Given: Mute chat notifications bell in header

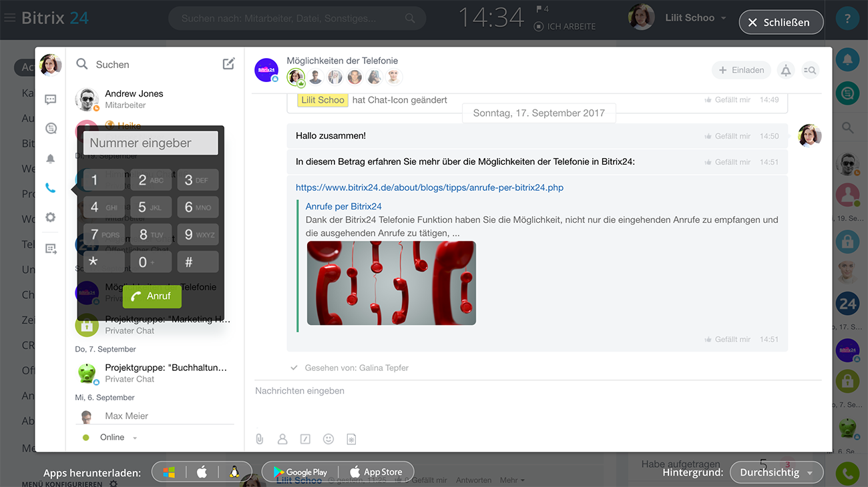Looking at the screenshot, I should (786, 70).
